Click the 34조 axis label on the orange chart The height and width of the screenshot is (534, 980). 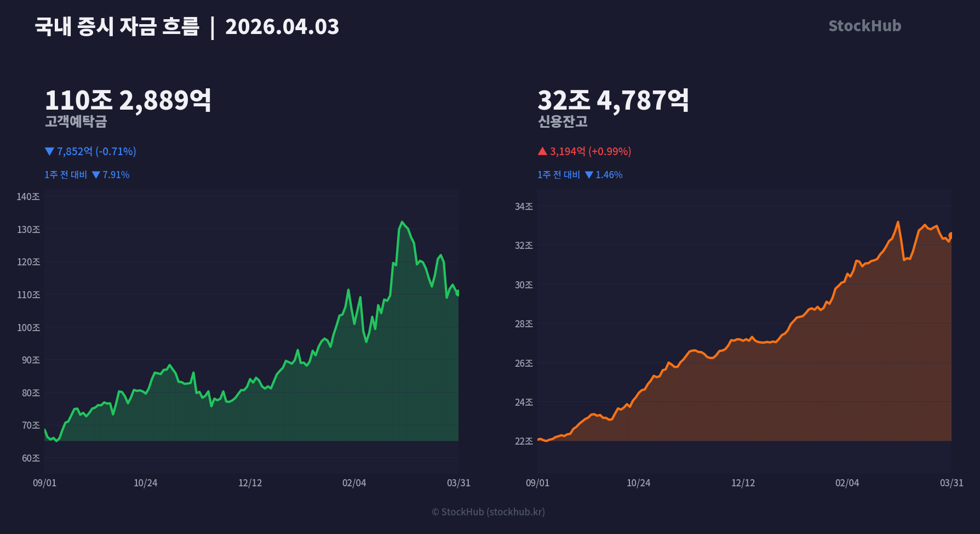pos(524,207)
